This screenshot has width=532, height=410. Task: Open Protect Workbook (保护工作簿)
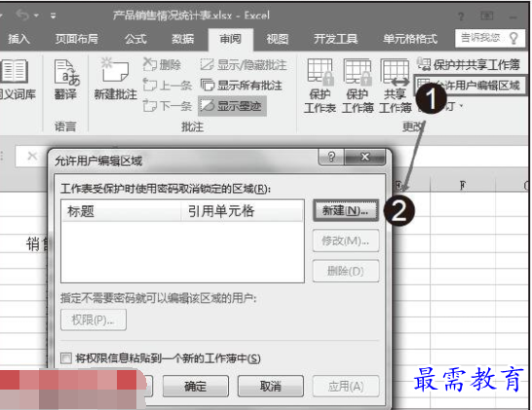(x=358, y=86)
